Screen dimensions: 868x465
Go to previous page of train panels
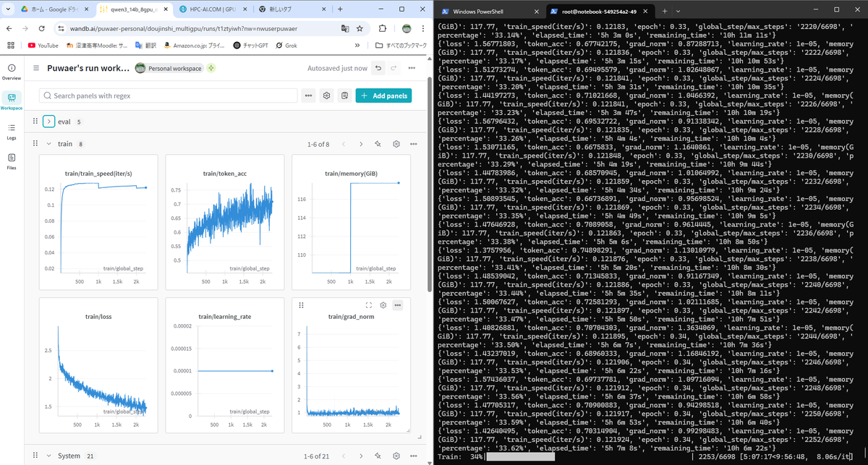pyautogui.click(x=344, y=144)
